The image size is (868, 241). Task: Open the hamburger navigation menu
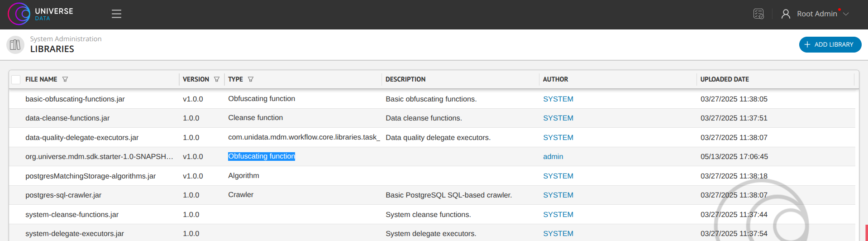pos(116,14)
